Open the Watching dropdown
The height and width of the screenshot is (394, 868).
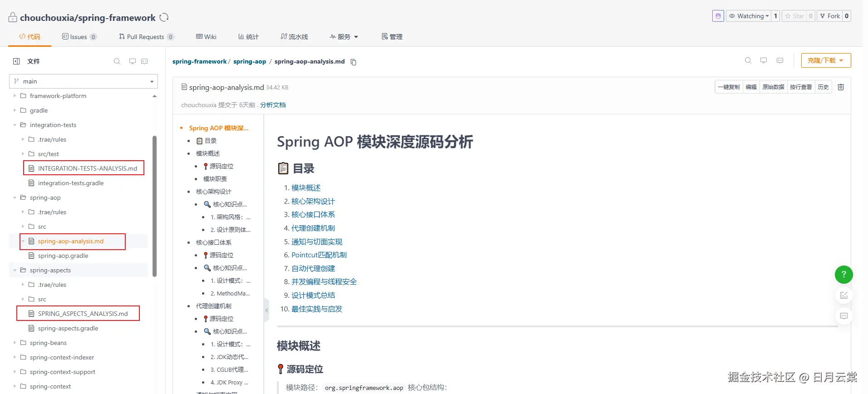pyautogui.click(x=749, y=16)
